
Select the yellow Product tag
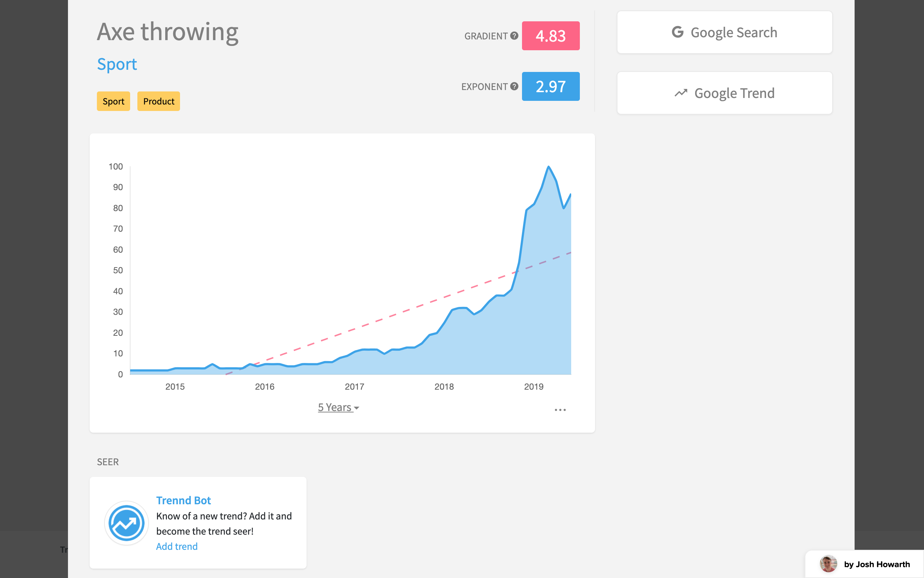[159, 101]
